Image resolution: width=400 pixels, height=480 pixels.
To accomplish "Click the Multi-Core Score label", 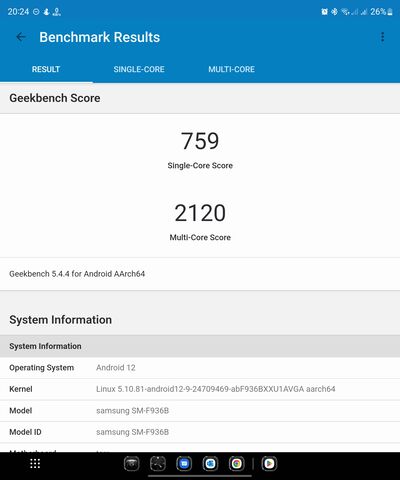I will 200,237.
